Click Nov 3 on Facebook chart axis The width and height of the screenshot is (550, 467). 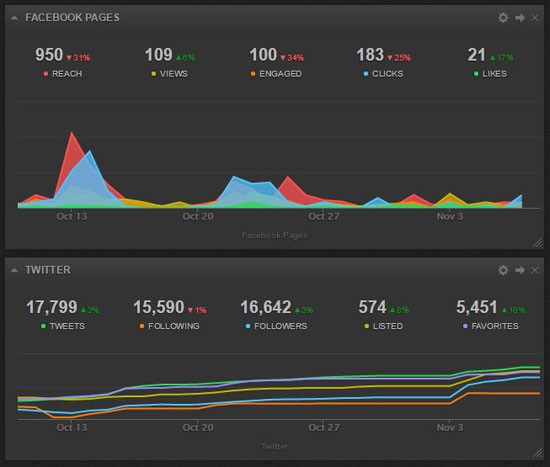pos(450,216)
